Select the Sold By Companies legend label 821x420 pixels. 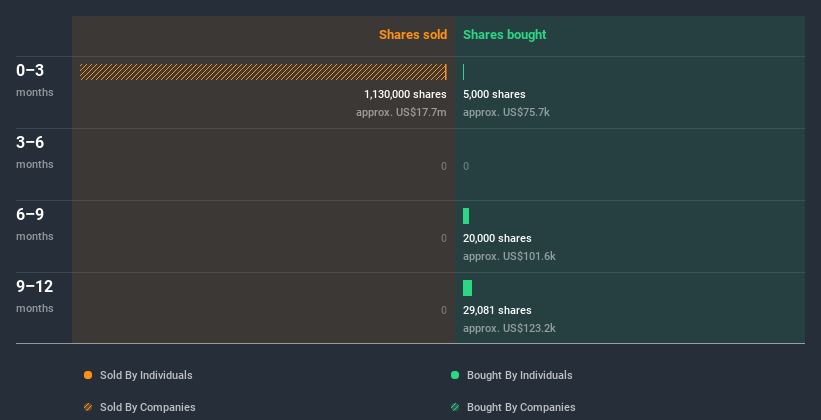click(x=148, y=407)
